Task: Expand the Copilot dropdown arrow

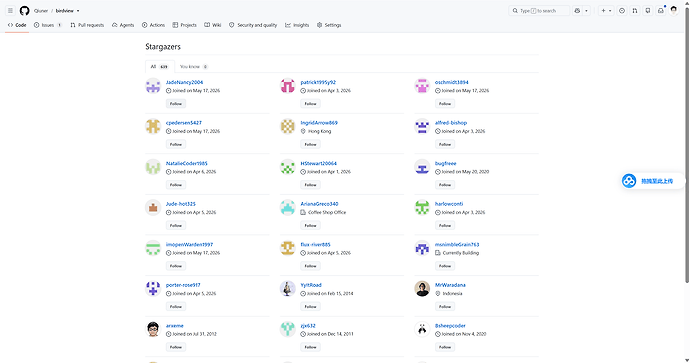Action: coord(586,11)
